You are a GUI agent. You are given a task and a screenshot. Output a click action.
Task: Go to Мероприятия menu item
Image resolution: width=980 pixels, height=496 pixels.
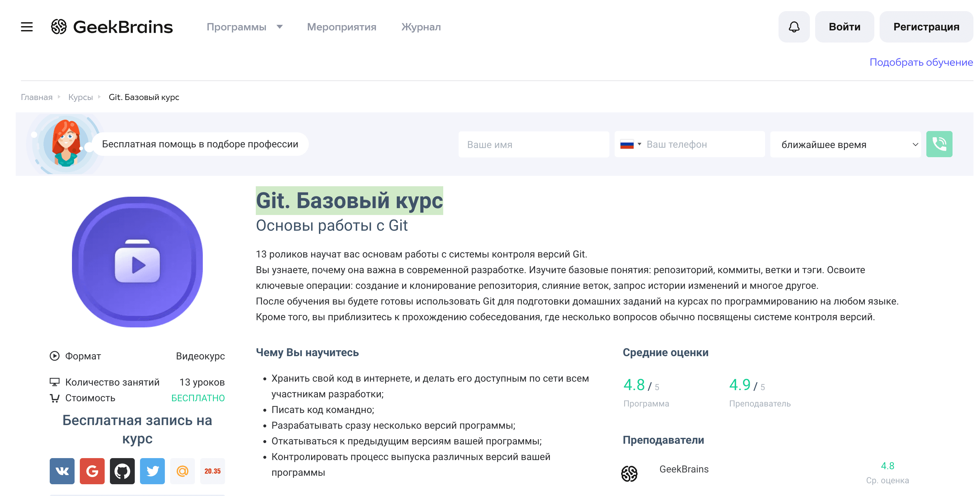(x=341, y=27)
